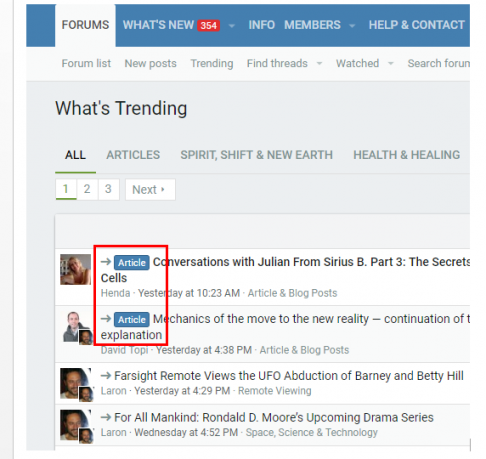Click the arrow icon before the Farsight thread
The width and height of the screenshot is (486, 459).
(x=106, y=376)
